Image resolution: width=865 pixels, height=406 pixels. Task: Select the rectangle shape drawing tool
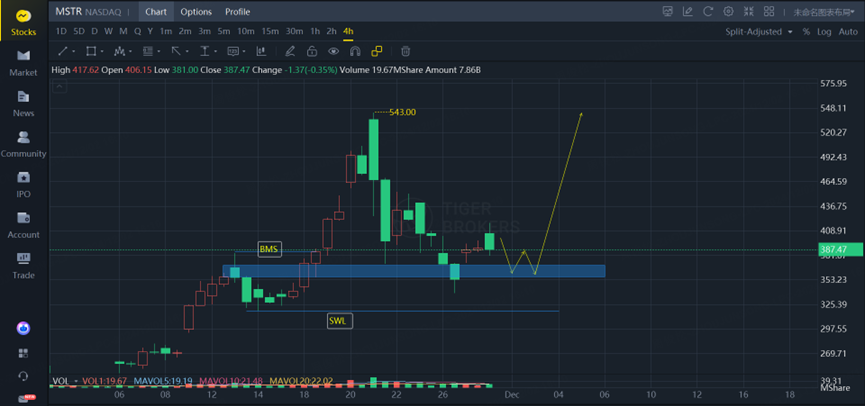tap(90, 51)
